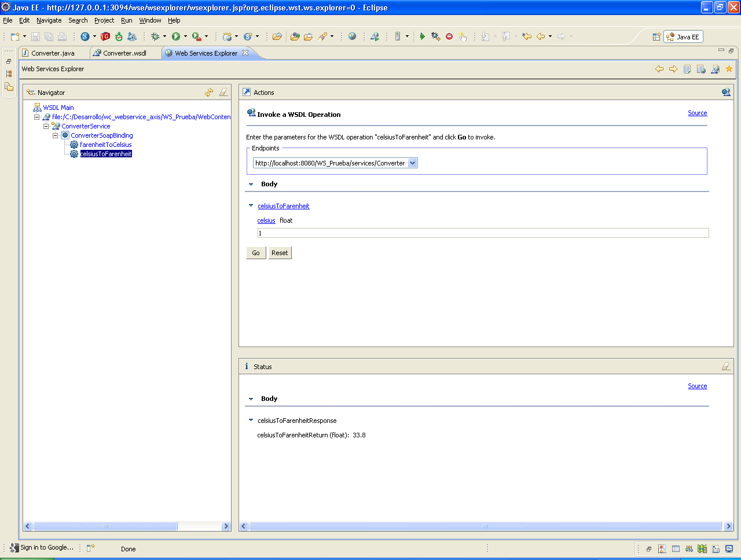
Task: Click the Status pane clear icon
Action: tap(726, 366)
